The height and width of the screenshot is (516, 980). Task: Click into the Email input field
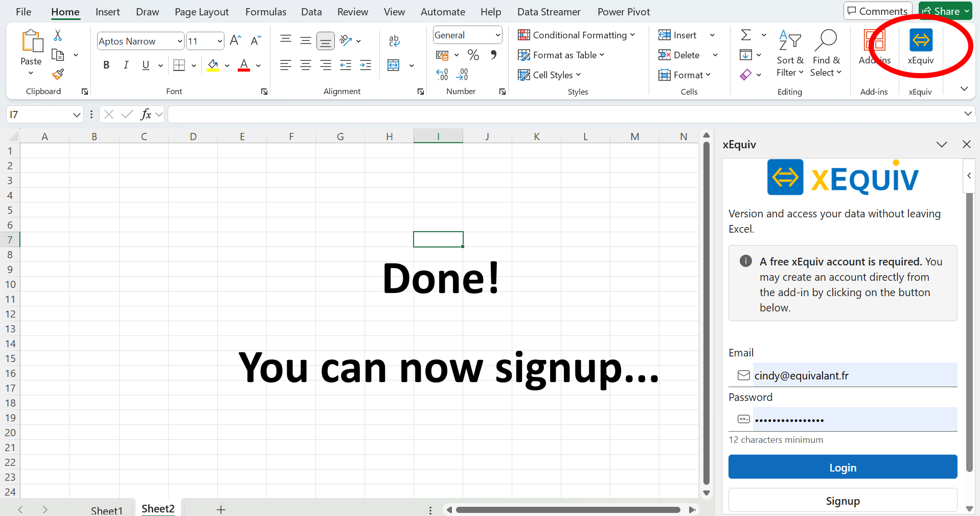point(854,376)
